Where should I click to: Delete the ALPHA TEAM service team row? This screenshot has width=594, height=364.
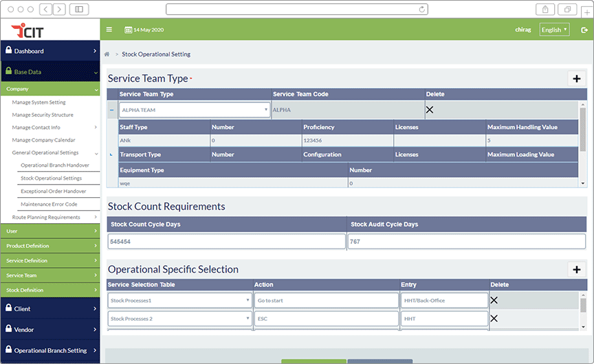click(430, 110)
